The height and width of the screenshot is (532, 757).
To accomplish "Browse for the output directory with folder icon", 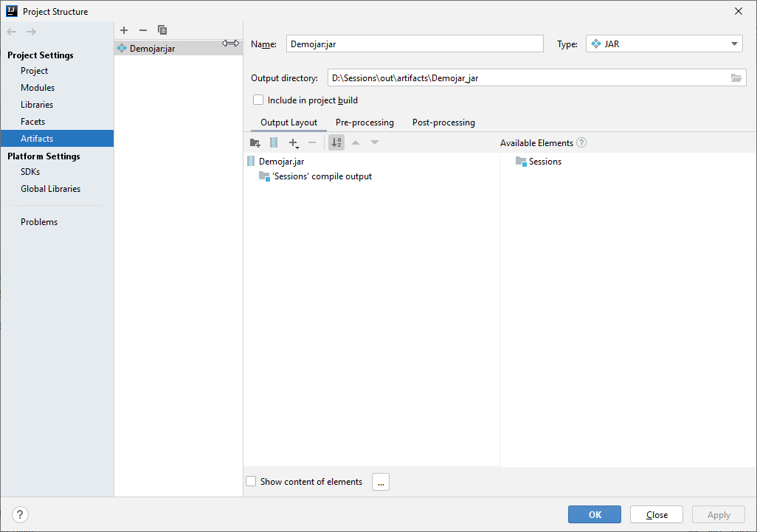I will click(x=737, y=77).
